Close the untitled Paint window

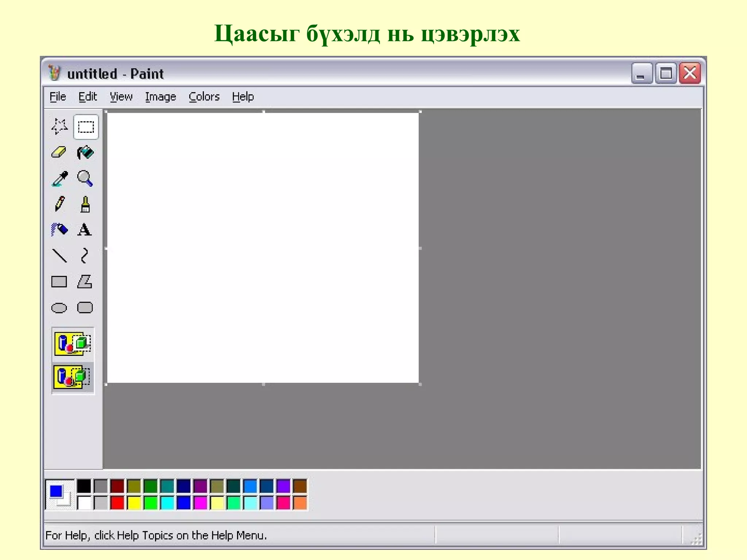[690, 73]
